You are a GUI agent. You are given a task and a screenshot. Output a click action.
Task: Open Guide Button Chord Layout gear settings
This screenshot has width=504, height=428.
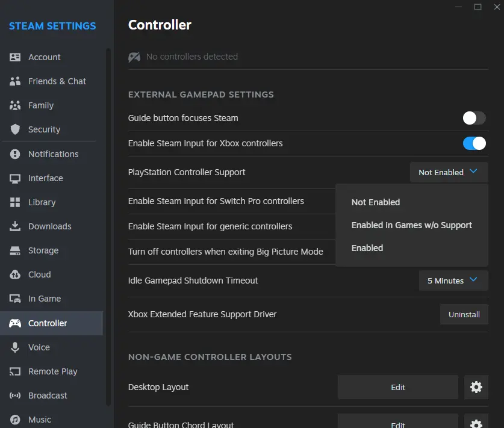point(476,422)
